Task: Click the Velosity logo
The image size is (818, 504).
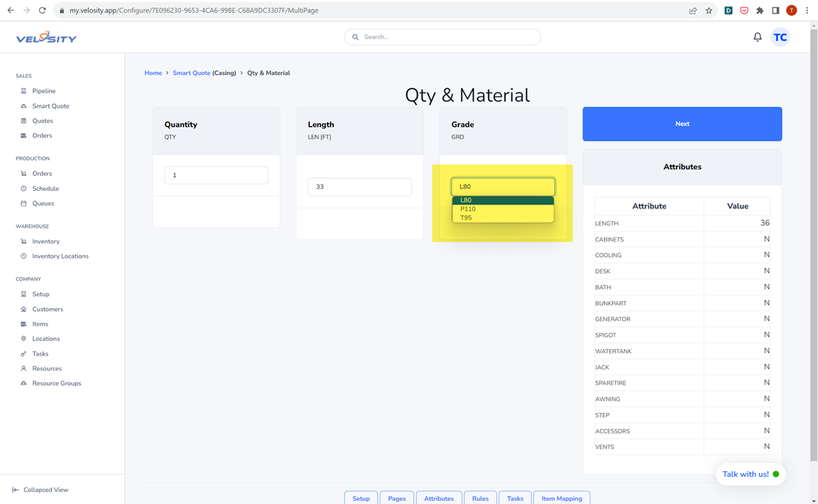Action: [46, 38]
